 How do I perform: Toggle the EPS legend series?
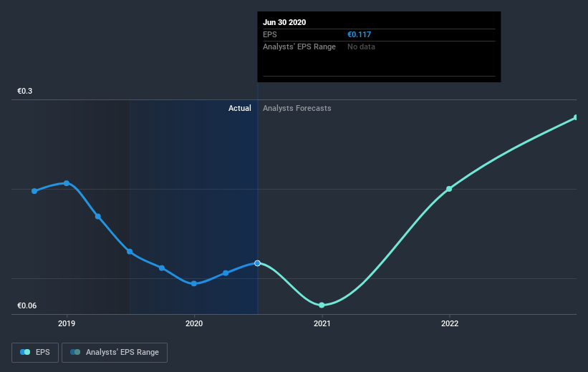tap(35, 353)
